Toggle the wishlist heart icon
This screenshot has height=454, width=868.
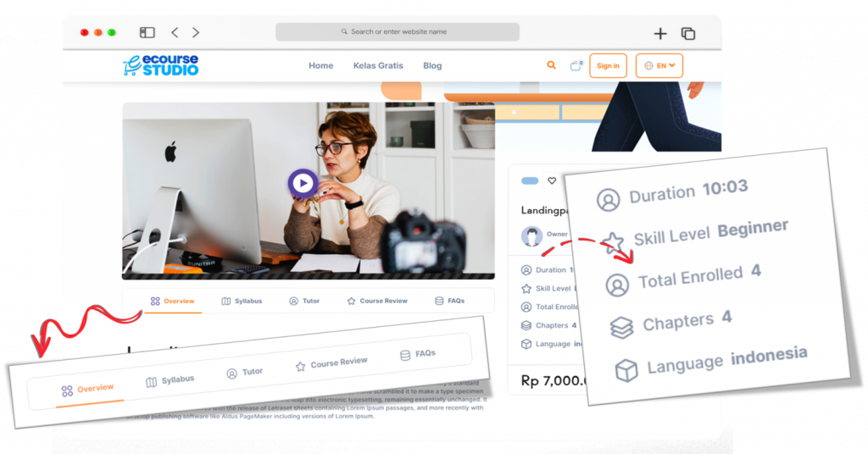pos(552,180)
